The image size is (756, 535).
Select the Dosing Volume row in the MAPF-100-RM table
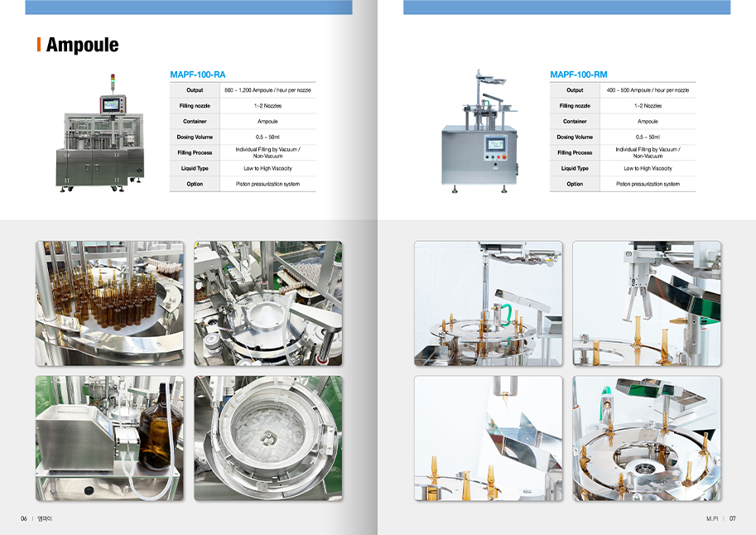coord(623,137)
